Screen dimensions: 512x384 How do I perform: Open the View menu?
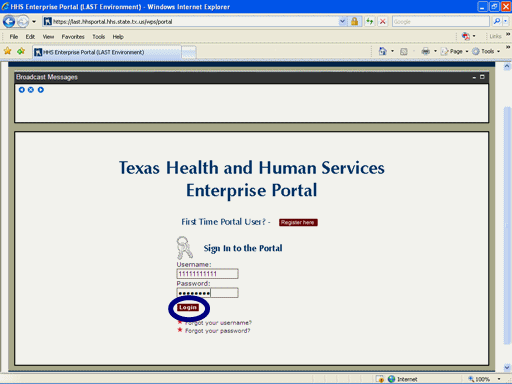click(48, 37)
